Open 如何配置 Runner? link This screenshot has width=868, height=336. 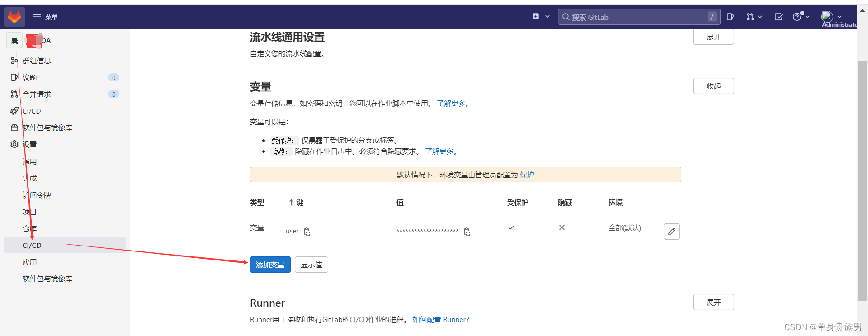coord(441,320)
